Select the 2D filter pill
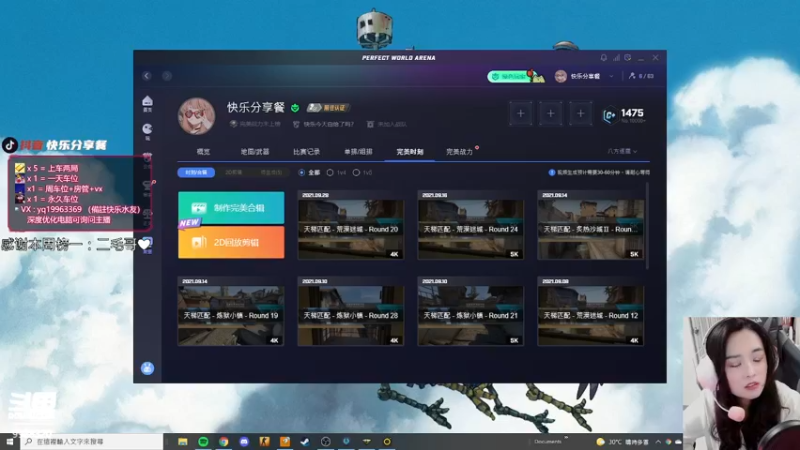800x450 pixels. 234,172
